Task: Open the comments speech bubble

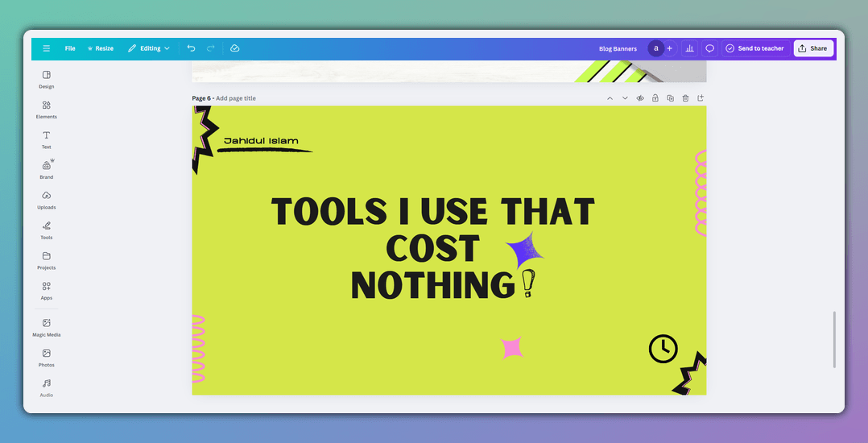Action: click(x=709, y=48)
